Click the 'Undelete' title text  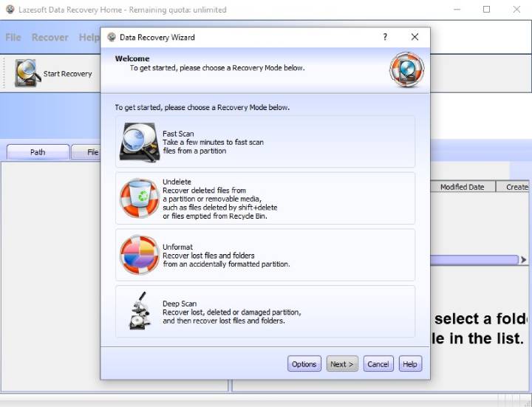coord(177,182)
